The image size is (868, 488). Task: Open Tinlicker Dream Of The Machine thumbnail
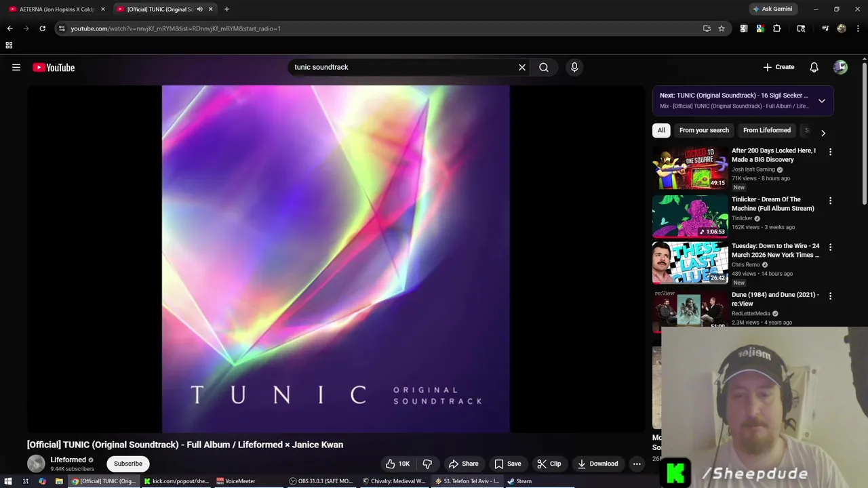[x=690, y=216]
